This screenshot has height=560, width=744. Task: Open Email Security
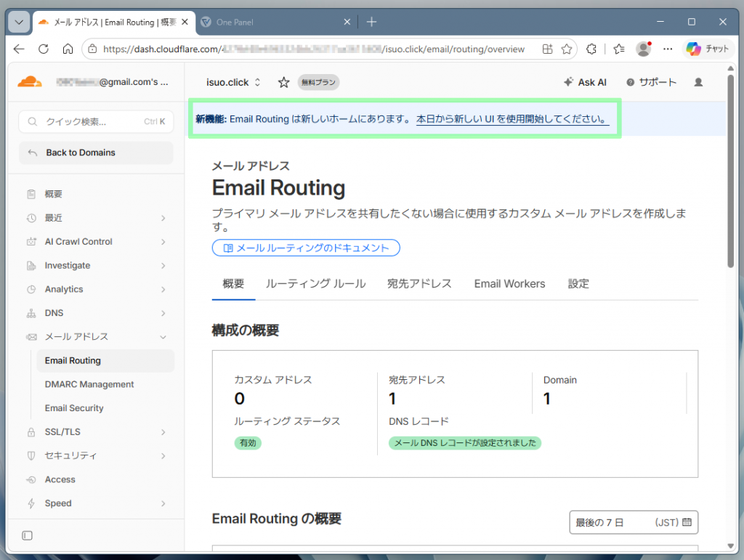tap(74, 408)
